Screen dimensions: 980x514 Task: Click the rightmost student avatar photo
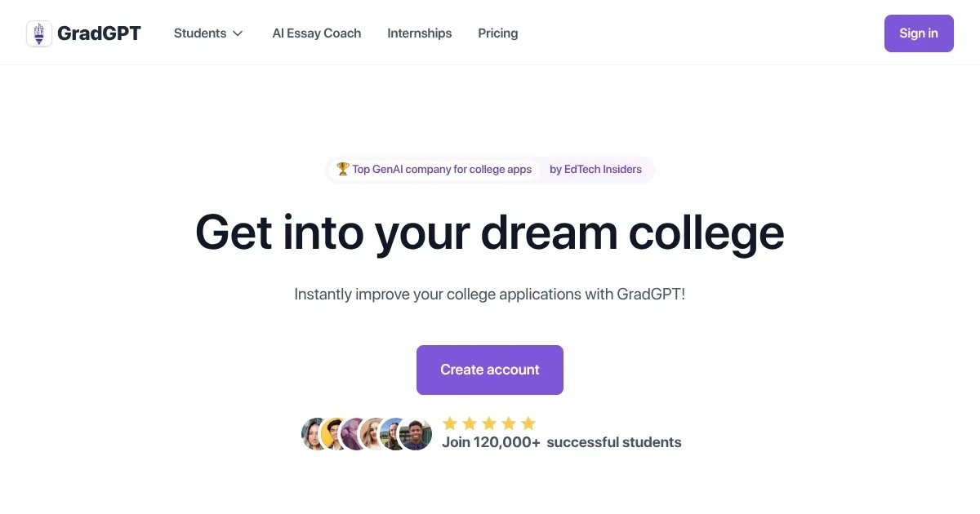click(x=416, y=434)
